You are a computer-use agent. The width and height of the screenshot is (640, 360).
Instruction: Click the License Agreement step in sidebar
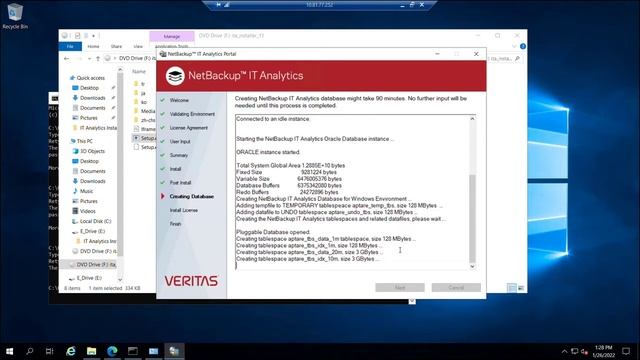tap(189, 128)
